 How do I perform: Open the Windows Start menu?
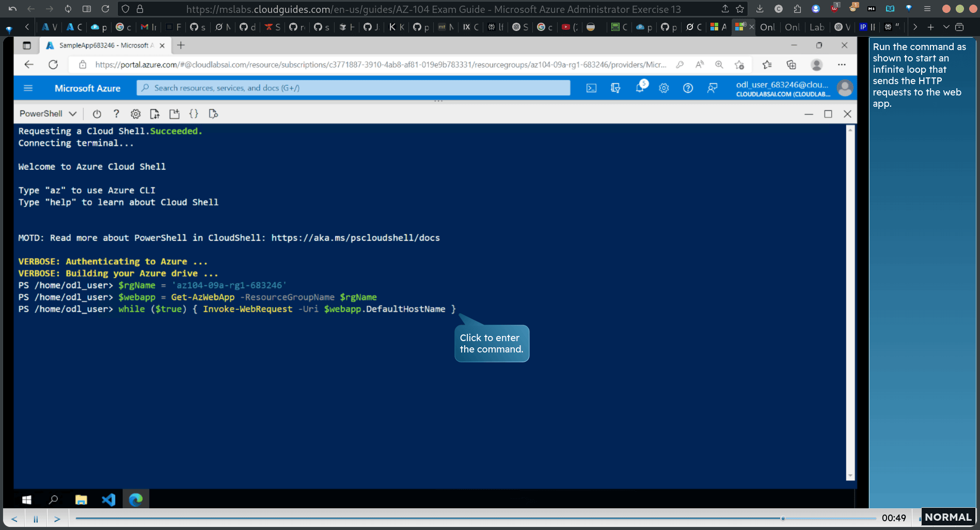click(x=27, y=500)
